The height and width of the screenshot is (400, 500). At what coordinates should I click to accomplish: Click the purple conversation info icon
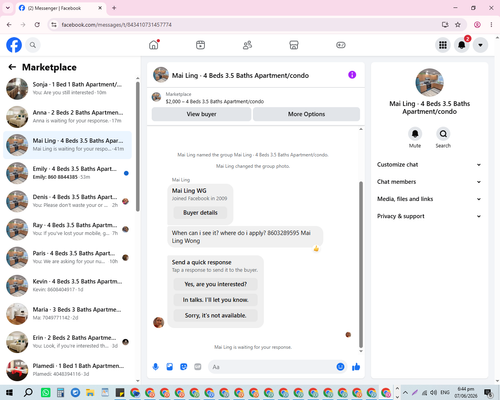coord(352,75)
